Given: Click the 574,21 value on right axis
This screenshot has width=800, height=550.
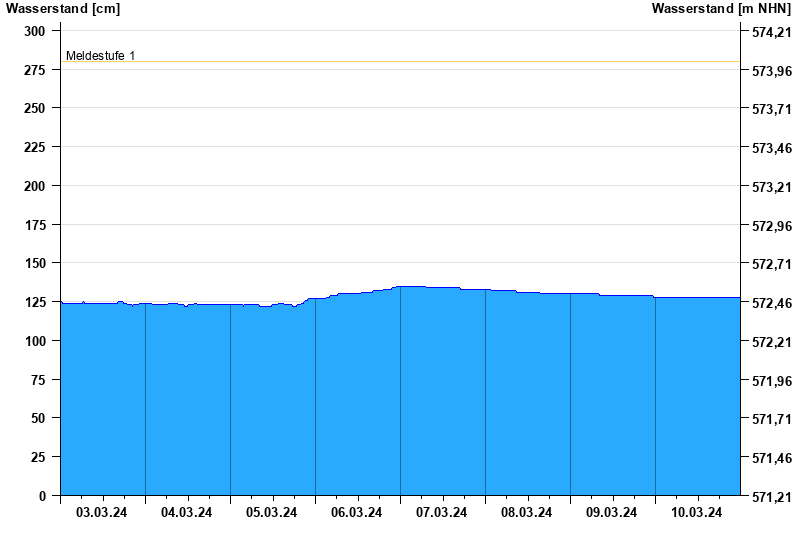Looking at the screenshot, I should coord(771,32).
